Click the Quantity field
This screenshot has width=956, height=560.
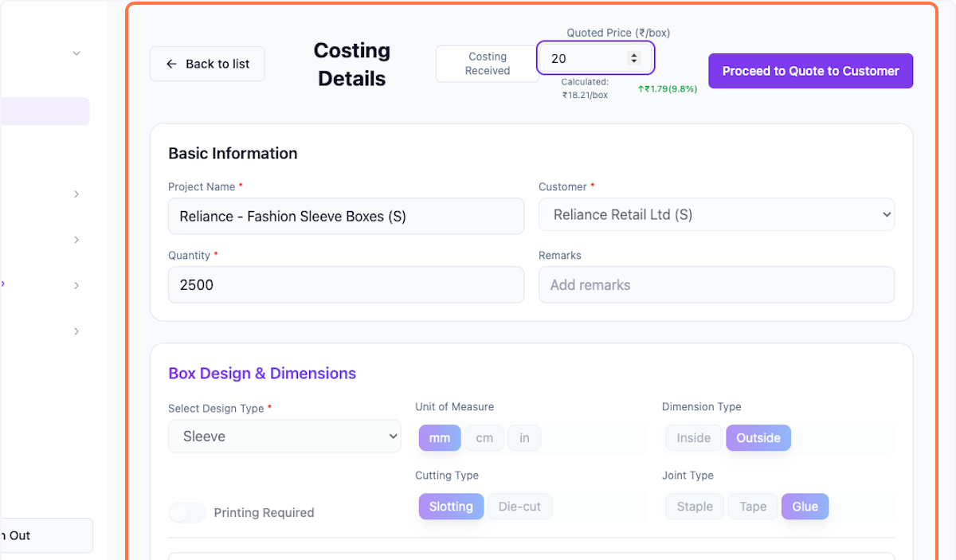pos(346,284)
